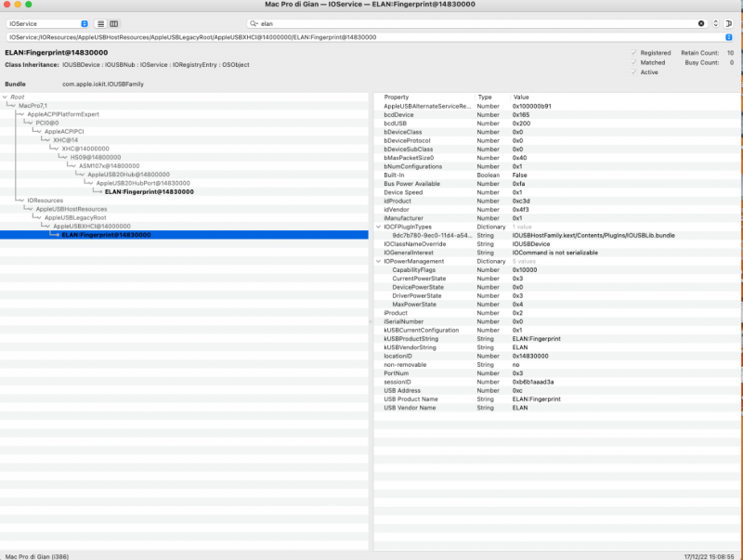Image resolution: width=743 pixels, height=560 pixels.
Task: Select the MaxPowerState property row
Action: pos(556,305)
